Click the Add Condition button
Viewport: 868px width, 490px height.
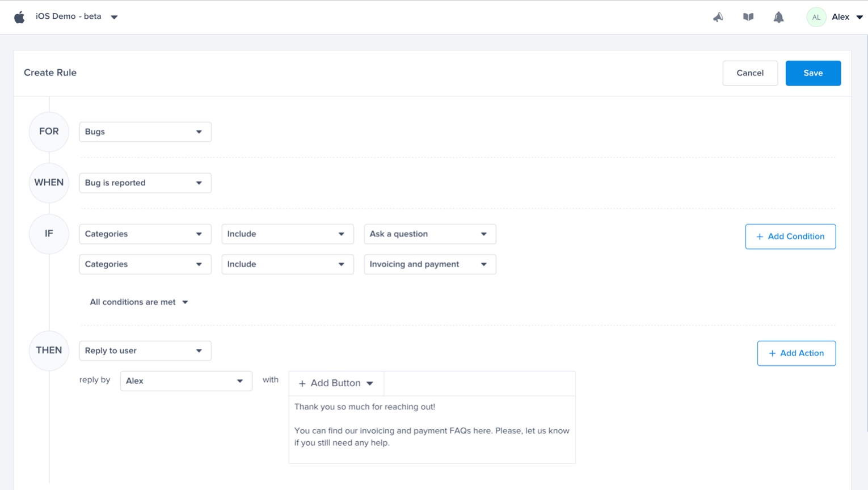(x=790, y=236)
